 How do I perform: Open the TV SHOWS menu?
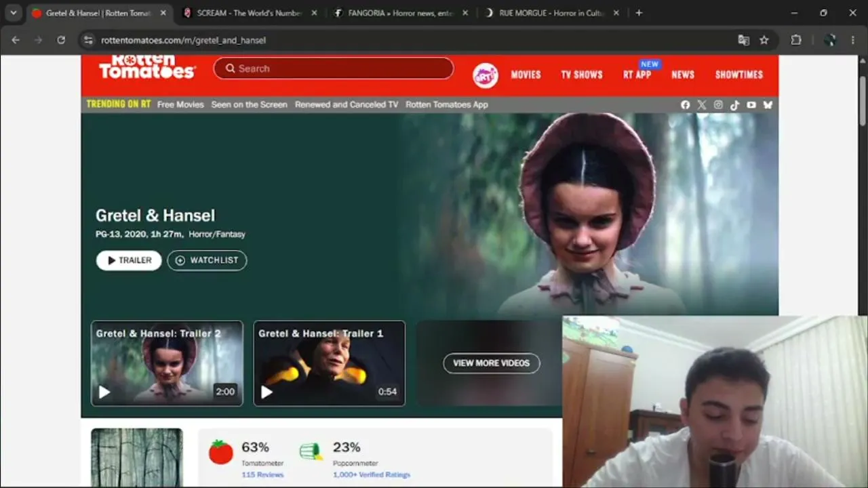582,75
